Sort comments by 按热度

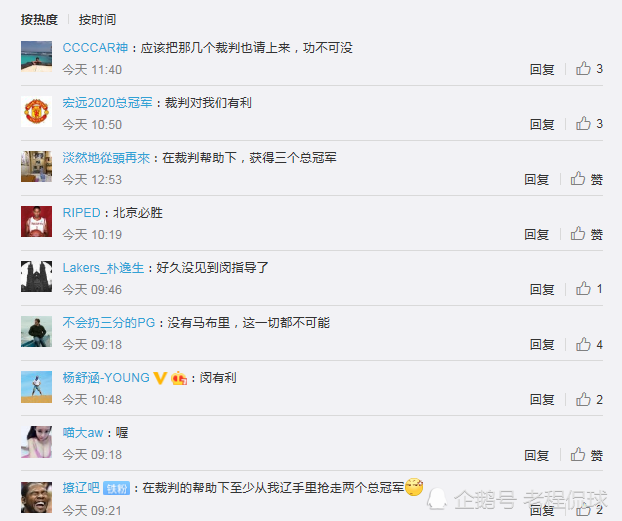(39, 19)
